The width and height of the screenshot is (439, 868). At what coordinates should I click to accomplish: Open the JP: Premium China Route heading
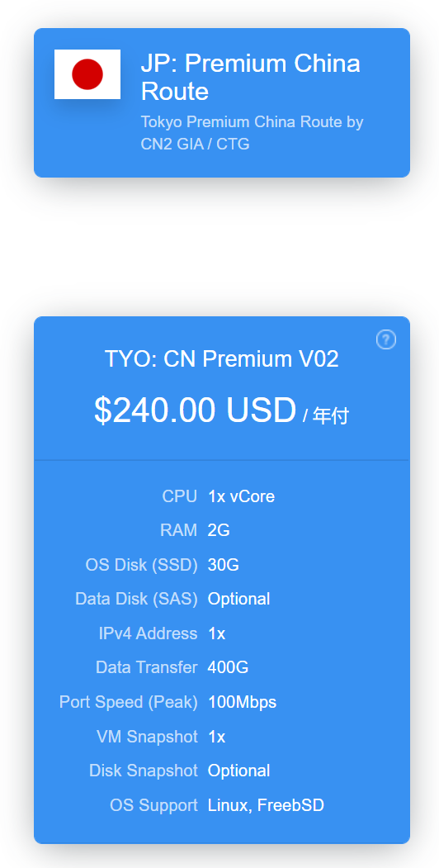click(251, 78)
